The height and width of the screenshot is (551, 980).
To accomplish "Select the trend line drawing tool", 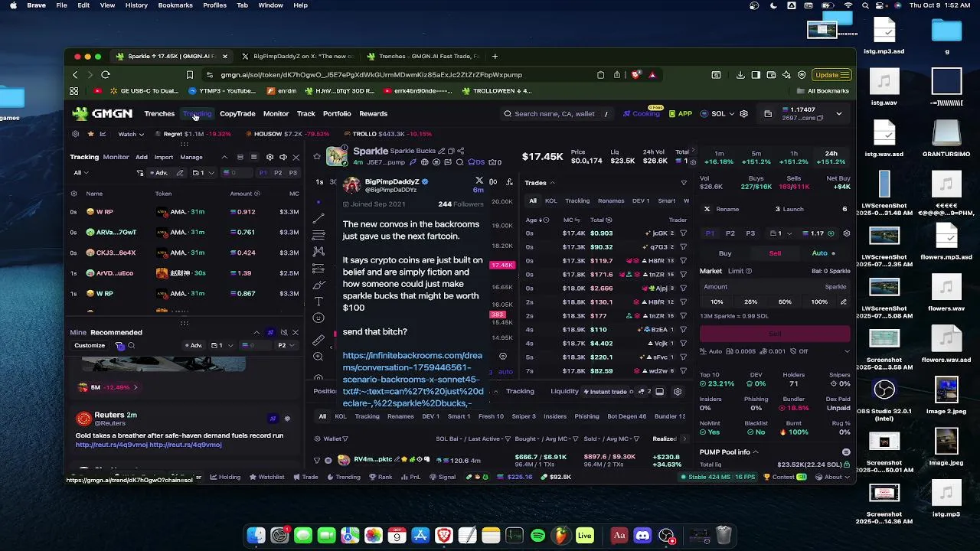I will (319, 219).
